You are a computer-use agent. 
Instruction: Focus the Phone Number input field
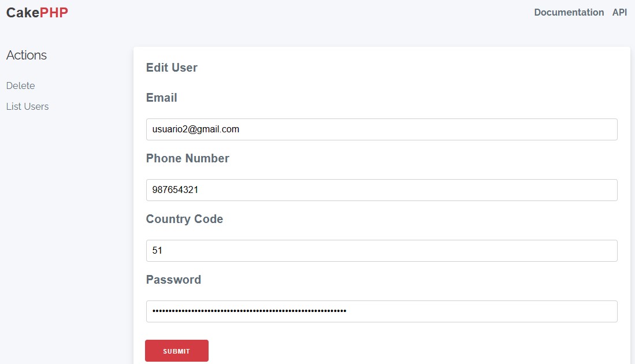(381, 190)
